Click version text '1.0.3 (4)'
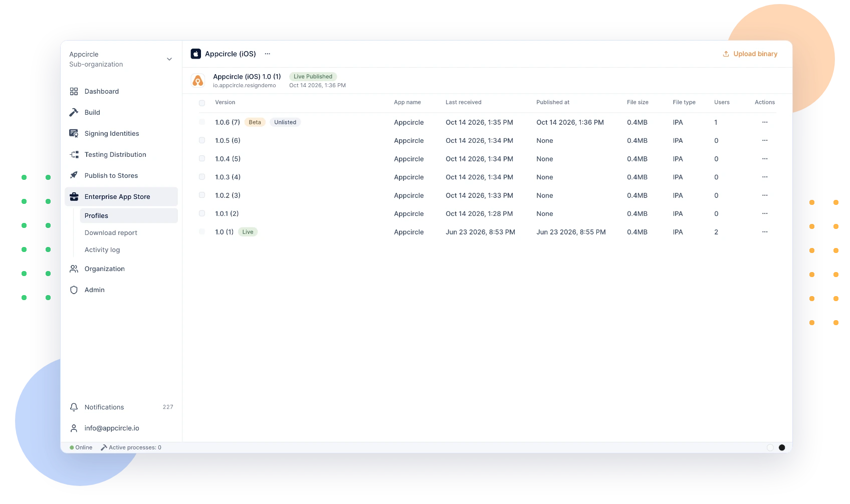Screen dimensions: 850x504 click(228, 177)
